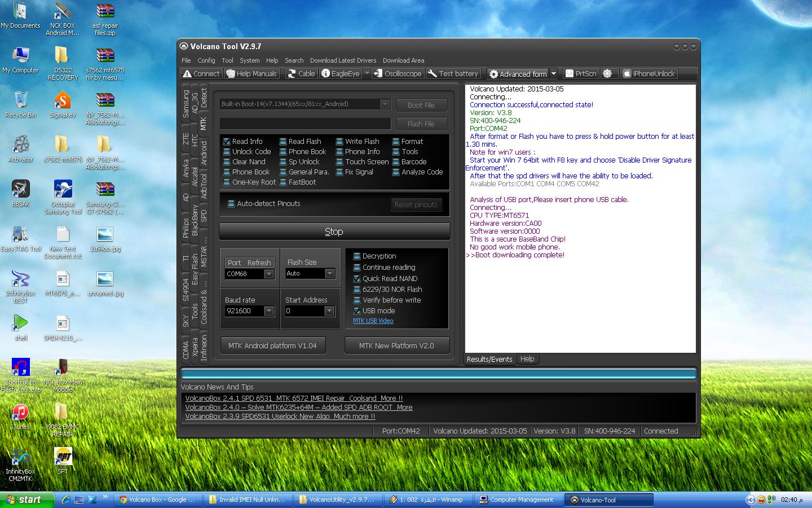
Task: Check the Write Flash option
Action: coord(339,142)
